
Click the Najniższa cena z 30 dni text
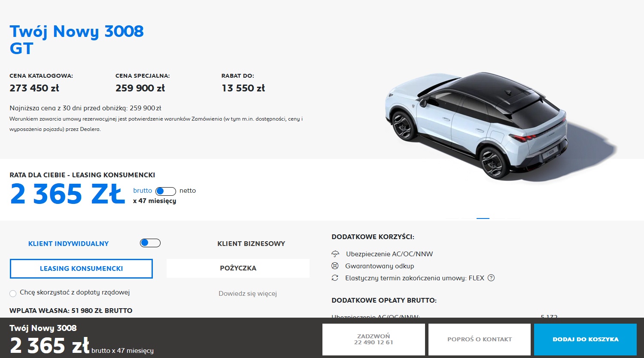pos(85,108)
